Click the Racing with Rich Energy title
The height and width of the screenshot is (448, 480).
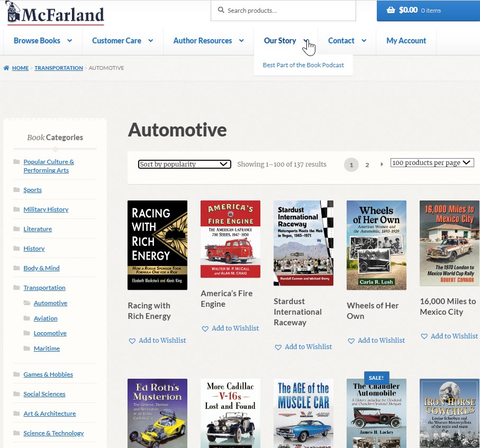click(149, 311)
